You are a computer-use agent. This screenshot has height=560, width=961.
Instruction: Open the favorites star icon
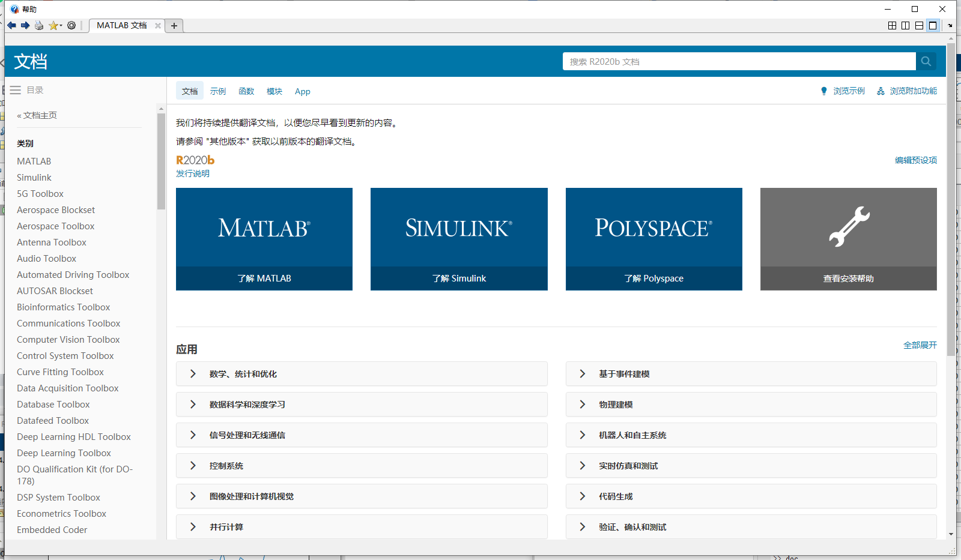click(52, 25)
